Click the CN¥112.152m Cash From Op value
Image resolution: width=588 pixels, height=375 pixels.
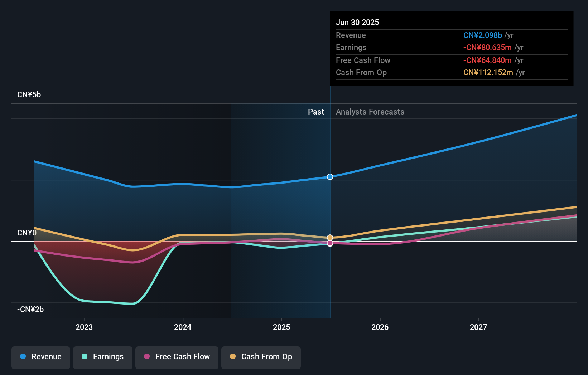click(x=488, y=72)
